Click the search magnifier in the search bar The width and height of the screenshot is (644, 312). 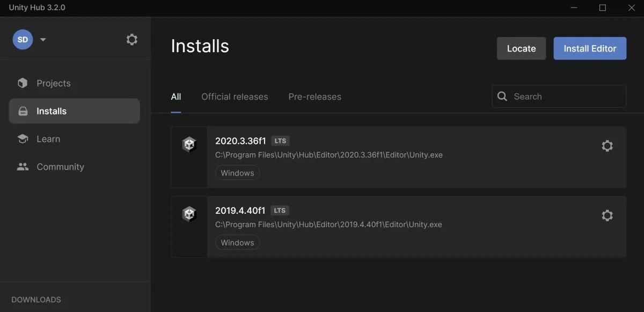pos(502,96)
